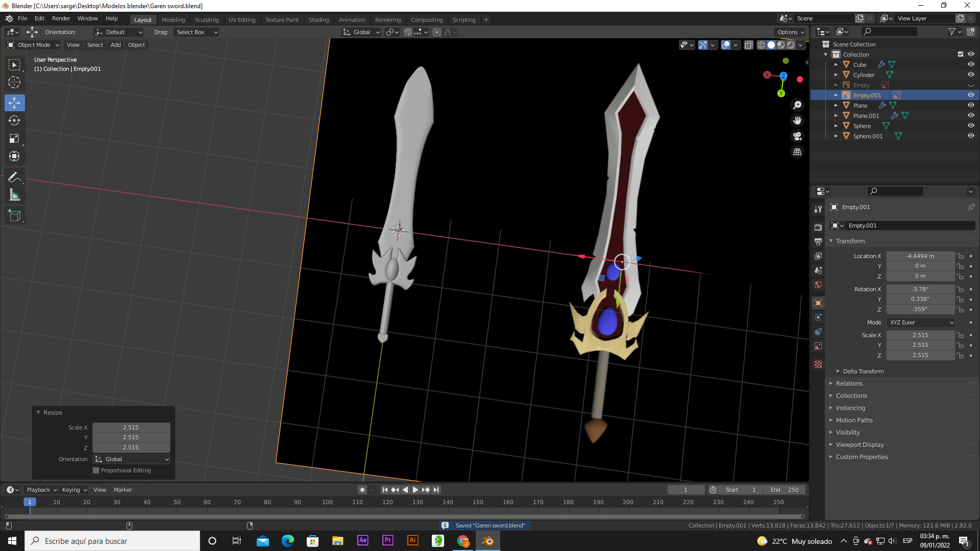Expand the Delta Transform section
The width and height of the screenshot is (980, 551).
coord(863,371)
